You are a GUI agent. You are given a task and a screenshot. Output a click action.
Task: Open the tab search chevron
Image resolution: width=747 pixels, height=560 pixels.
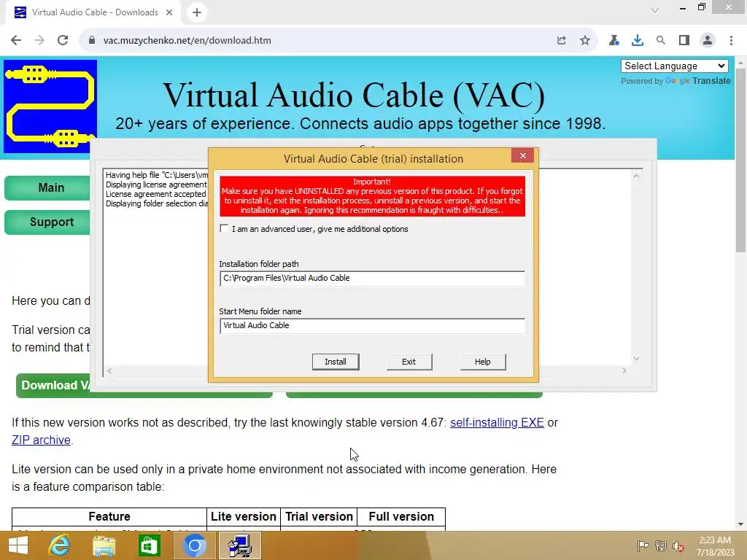[655, 9]
